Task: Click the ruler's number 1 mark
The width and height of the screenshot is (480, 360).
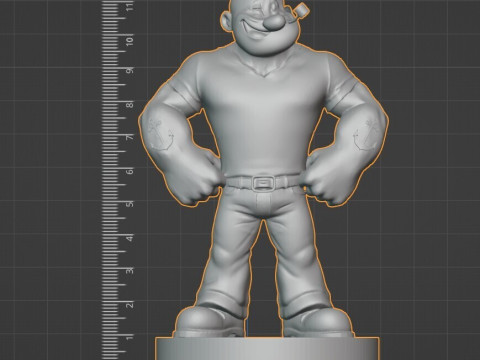Action: pyautogui.click(x=130, y=337)
